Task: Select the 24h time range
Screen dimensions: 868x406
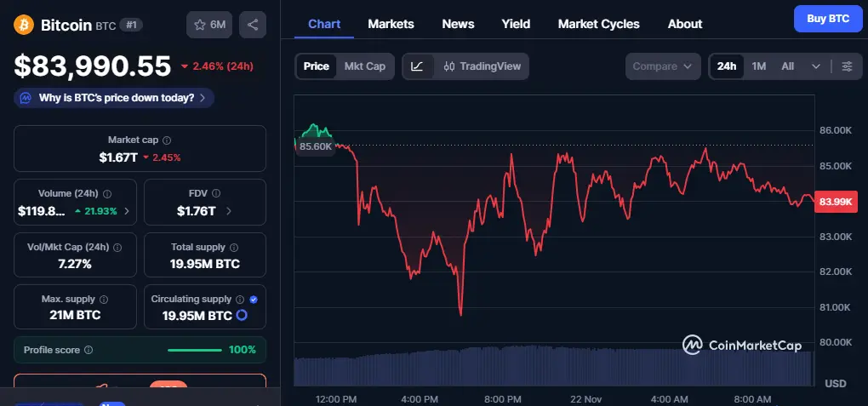Action: [727, 66]
